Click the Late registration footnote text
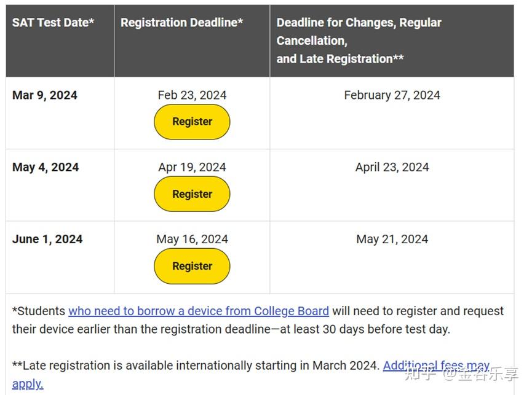 click(196, 366)
